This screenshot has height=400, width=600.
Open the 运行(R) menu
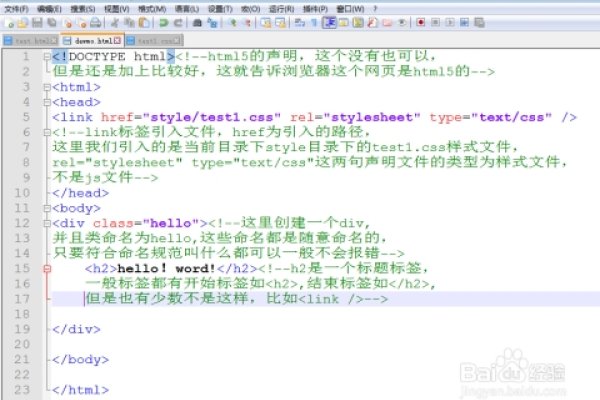pyautogui.click(x=282, y=8)
